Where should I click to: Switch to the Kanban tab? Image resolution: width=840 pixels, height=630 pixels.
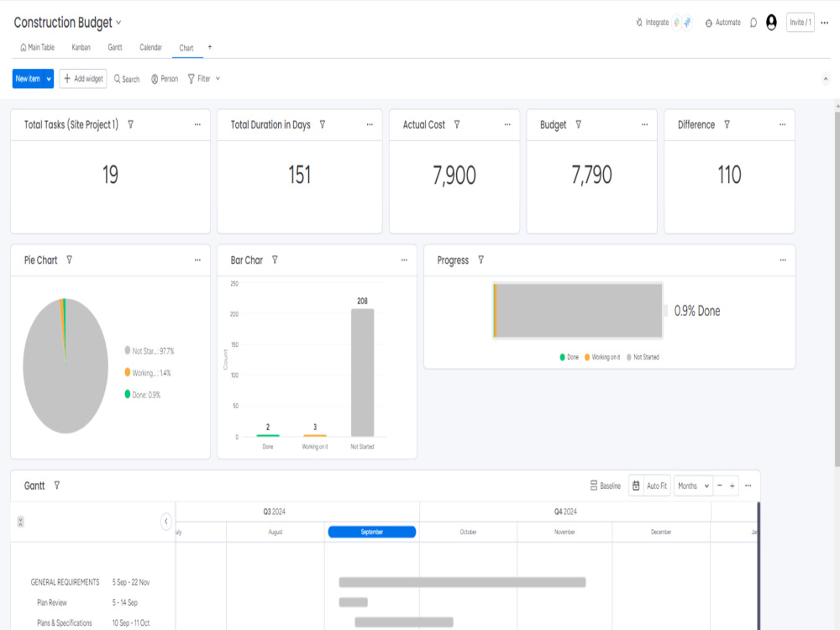[x=81, y=47]
